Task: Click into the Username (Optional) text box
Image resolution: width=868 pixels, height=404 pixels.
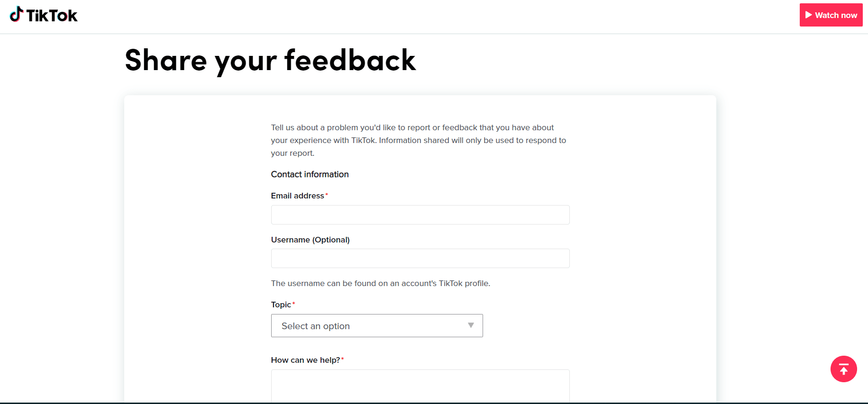Action: 420,259
